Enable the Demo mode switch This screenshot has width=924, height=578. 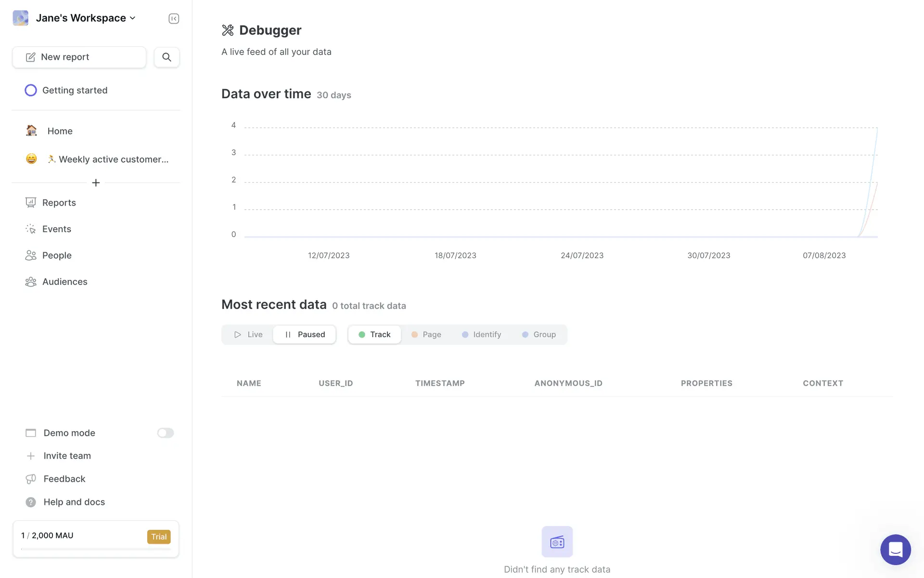(x=165, y=433)
